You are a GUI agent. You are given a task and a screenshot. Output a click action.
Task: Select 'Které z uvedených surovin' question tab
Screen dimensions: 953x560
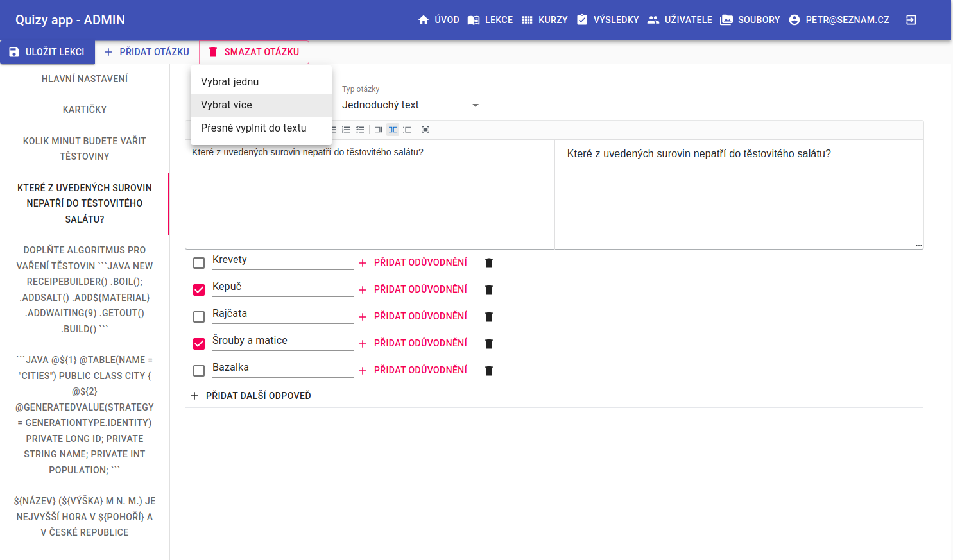coord(85,203)
